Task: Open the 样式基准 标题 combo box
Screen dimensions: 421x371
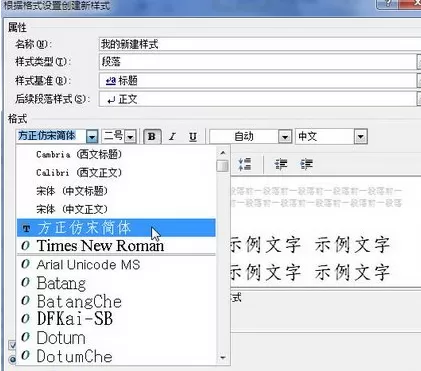Action: tap(260, 80)
